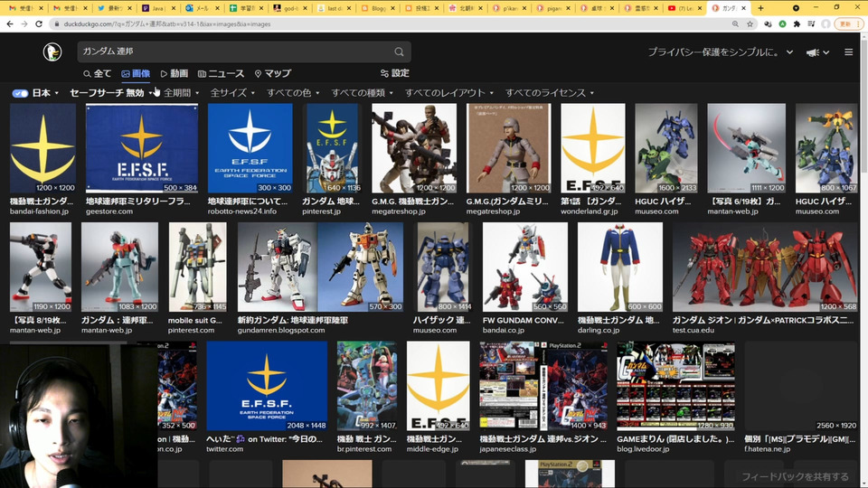Image resolution: width=868 pixels, height=488 pixels.
Task: Open the 全サイズ size filter
Action: pos(232,93)
